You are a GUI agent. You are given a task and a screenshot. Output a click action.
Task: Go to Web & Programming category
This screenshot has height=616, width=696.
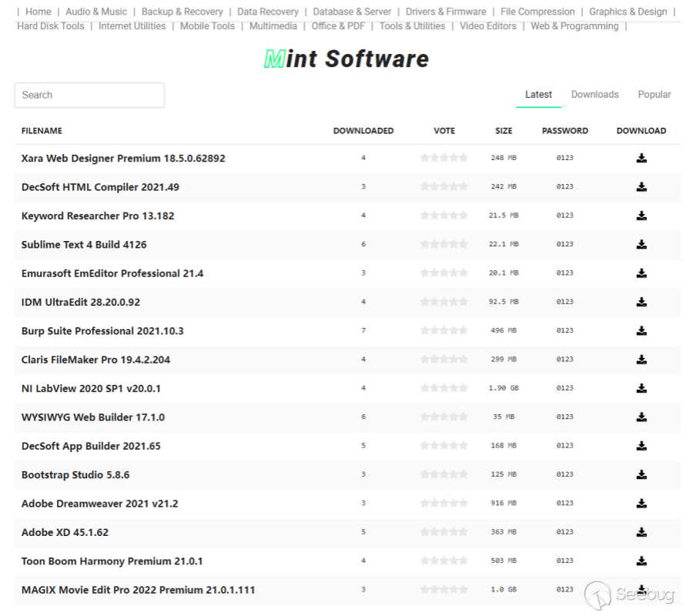click(574, 26)
